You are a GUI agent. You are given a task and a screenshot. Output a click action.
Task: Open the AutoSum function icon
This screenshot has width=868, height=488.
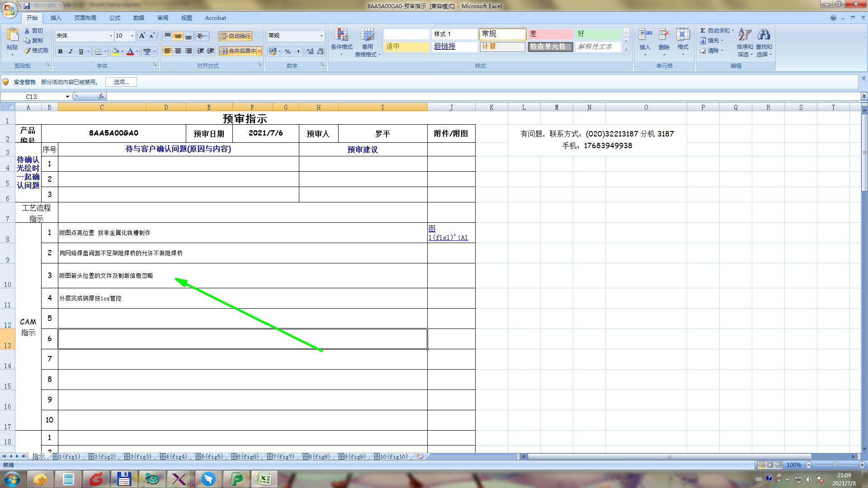[x=703, y=31]
